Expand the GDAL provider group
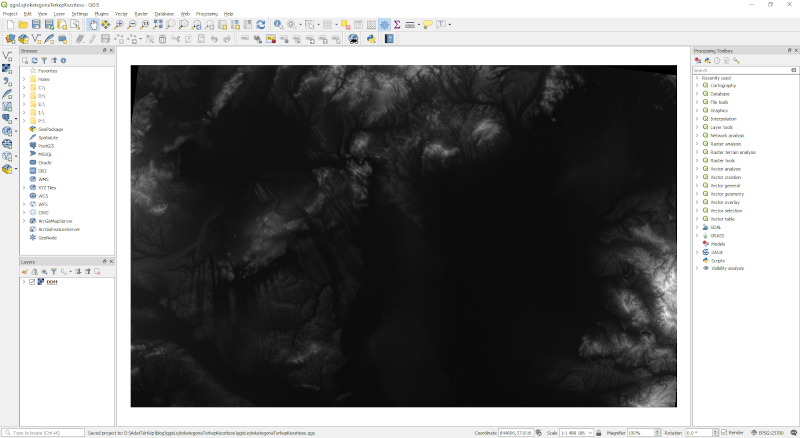Viewport: 800px width, 438px height. pos(697,227)
